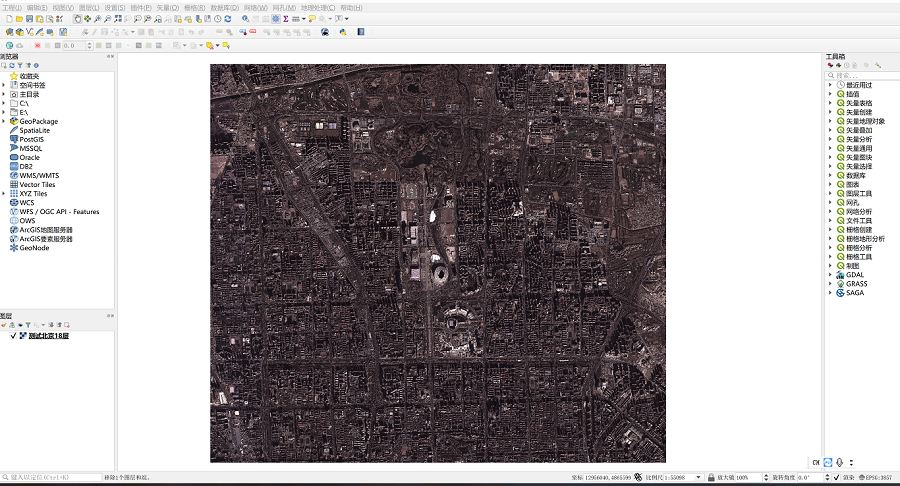Toggle the 渲染 render checkbox

coord(836,478)
